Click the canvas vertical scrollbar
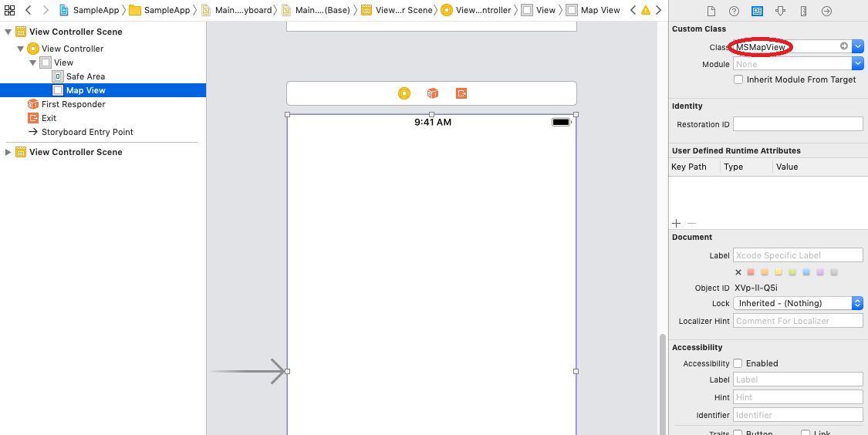Screen dimensions: 868x435 coord(663,385)
